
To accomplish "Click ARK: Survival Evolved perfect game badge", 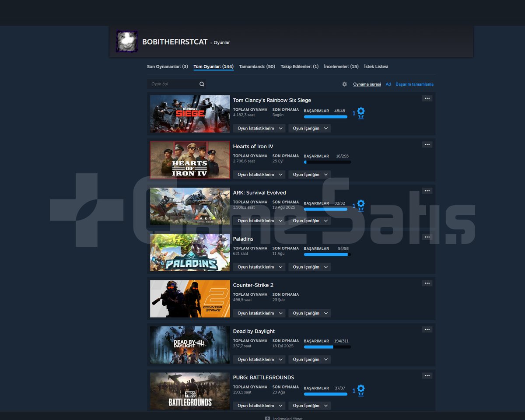I will coord(360,206).
